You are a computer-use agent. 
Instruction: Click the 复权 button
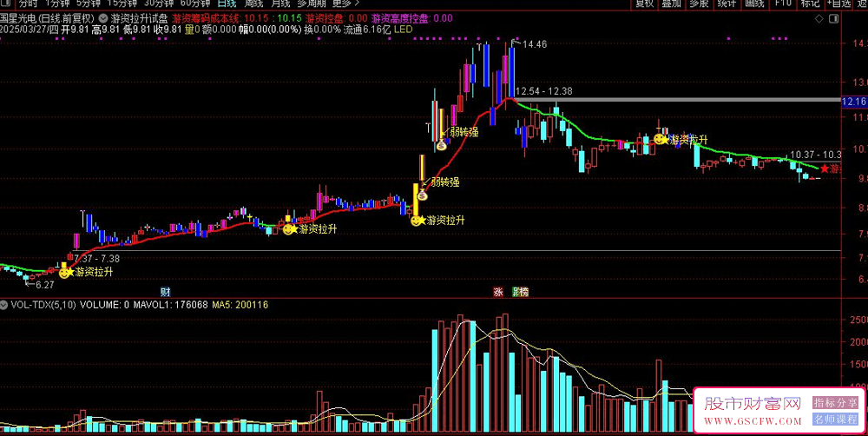(644, 3)
